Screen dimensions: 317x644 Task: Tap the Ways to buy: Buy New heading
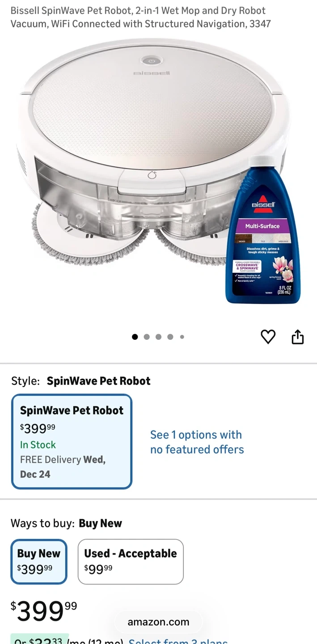66,523
